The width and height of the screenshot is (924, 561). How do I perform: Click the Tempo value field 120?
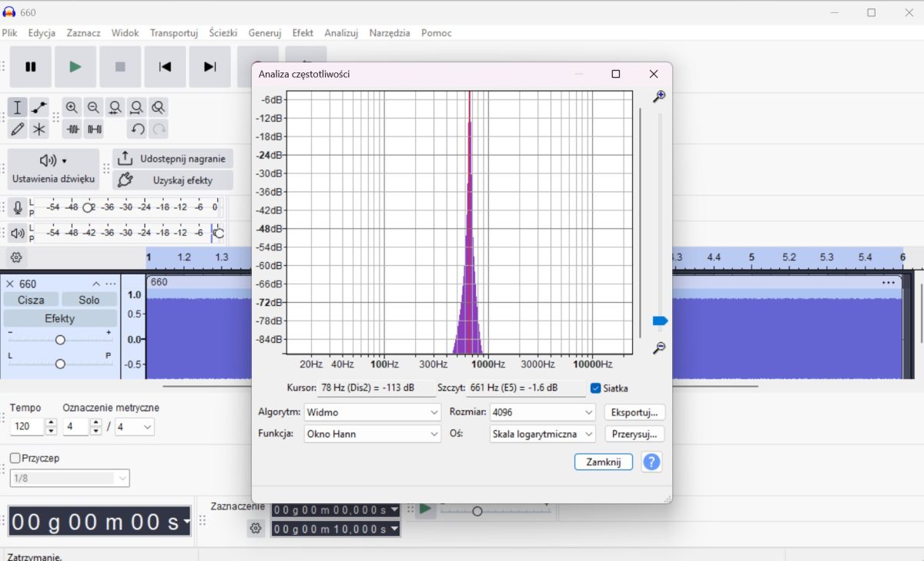pyautogui.click(x=27, y=427)
